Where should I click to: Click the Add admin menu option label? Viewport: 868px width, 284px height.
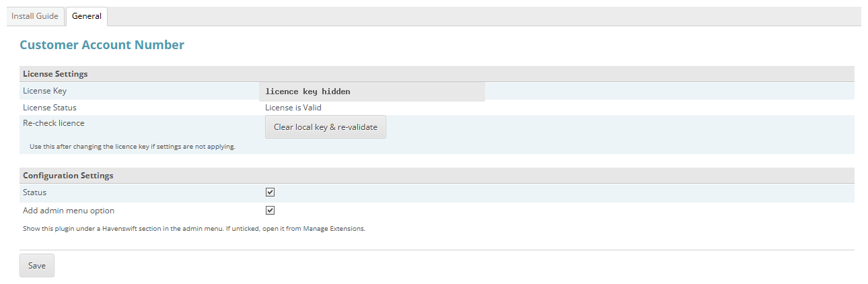pyautogui.click(x=69, y=211)
